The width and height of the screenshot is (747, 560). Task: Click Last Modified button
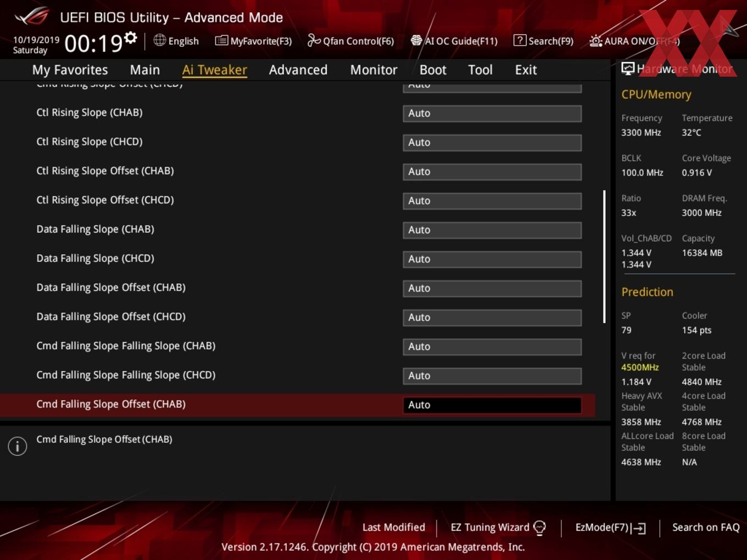click(x=393, y=528)
